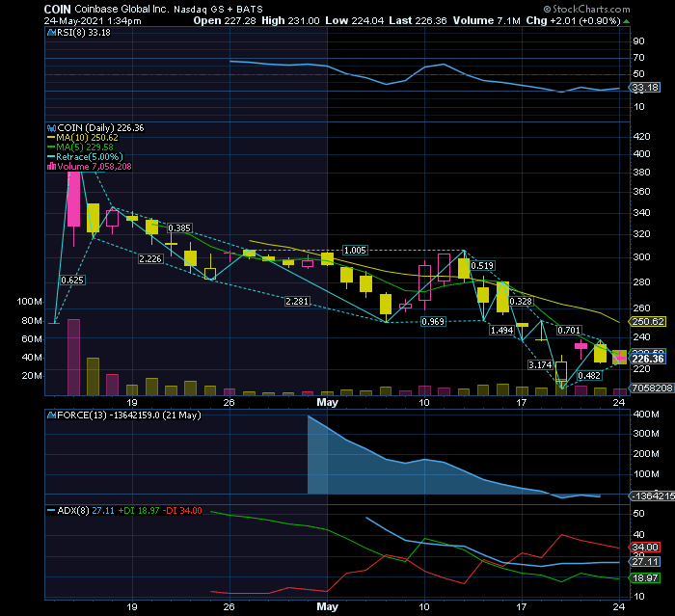Click the COIN (Daily) candlestick legend icon
This screenshot has width=675, height=616.
pyautogui.click(x=51, y=128)
